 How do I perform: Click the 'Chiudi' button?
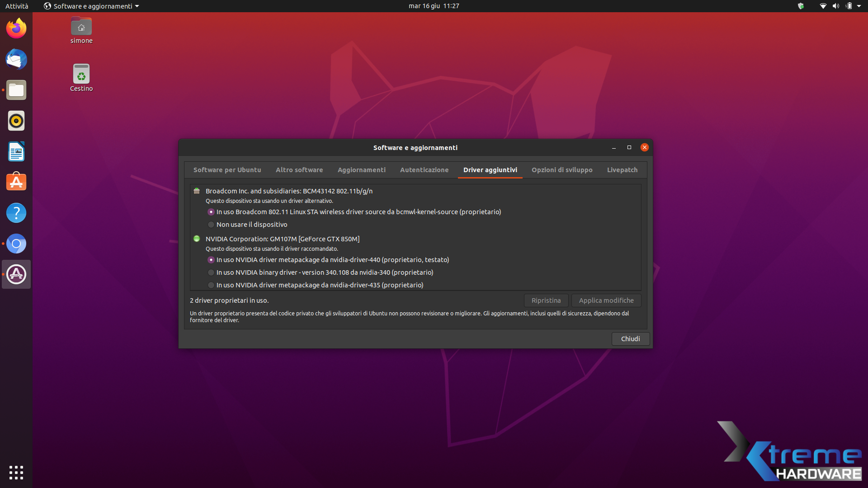630,339
